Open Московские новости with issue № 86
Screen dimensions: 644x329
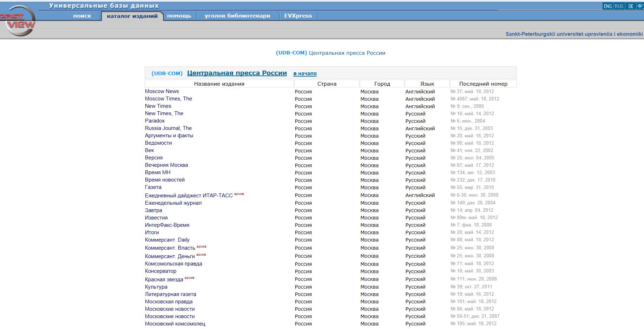click(170, 309)
